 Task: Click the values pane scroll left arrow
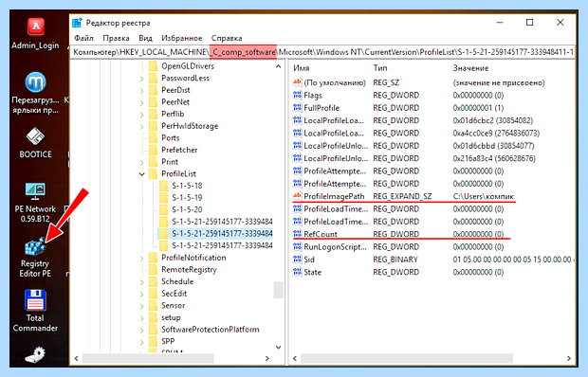[295, 358]
